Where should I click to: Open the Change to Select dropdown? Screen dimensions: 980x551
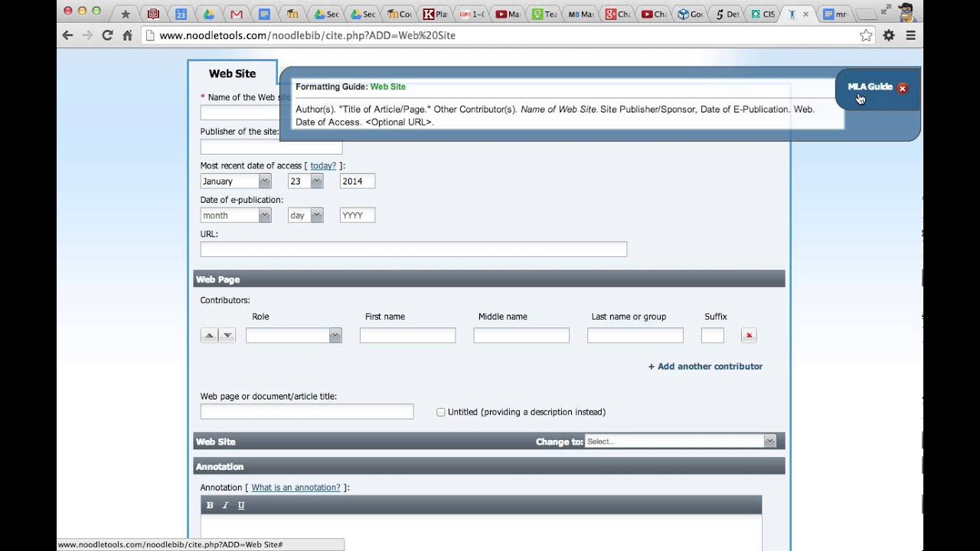[681, 442]
